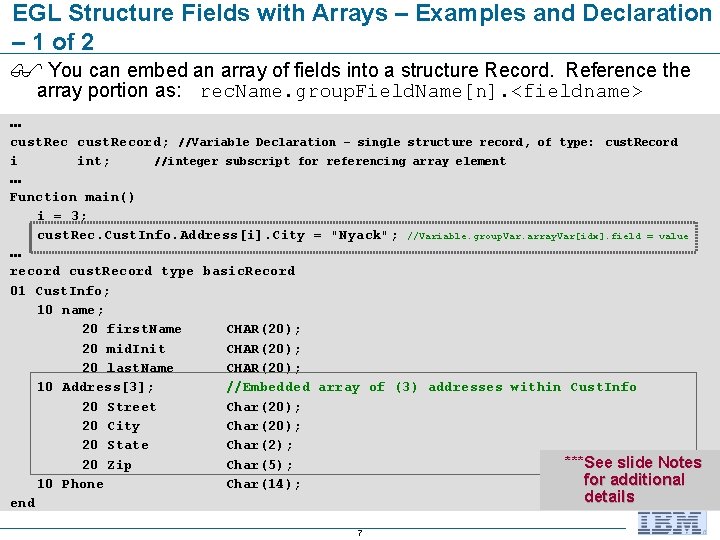The image size is (720, 540).
Task: Click the '10 Phone' field line
Action: (169, 484)
